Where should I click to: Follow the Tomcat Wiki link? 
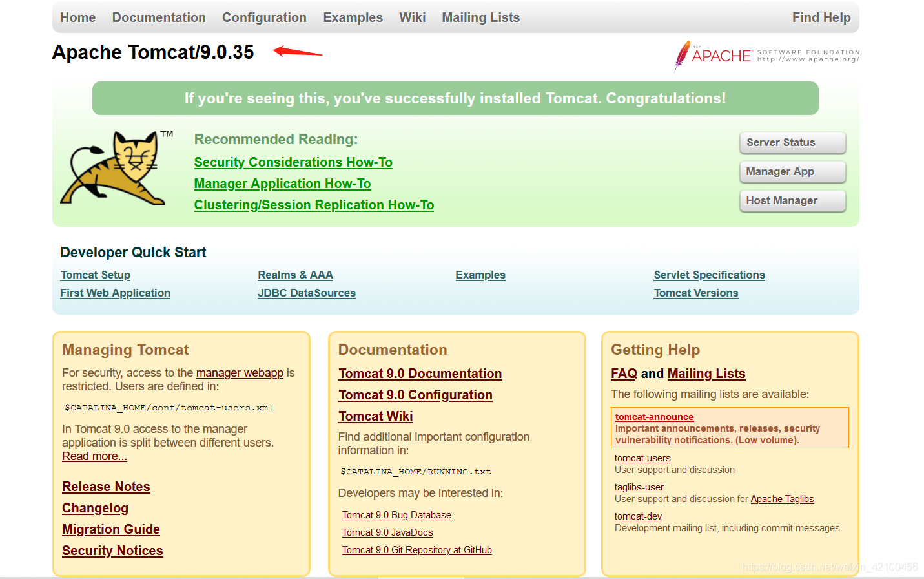(x=376, y=416)
